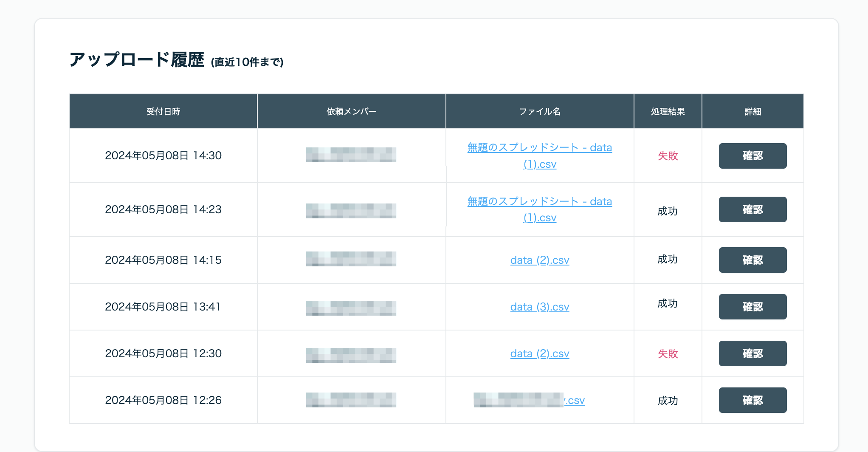This screenshot has height=452, width=868.
Task: Click blurred member name in 12:30 row
Action: pos(351,355)
